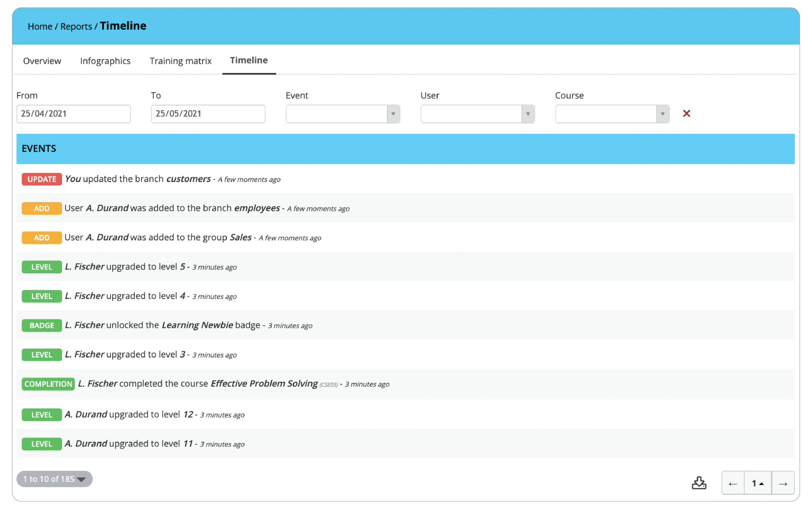Viewport: 812px width, 509px height.
Task: Expand the Course filter dropdown
Action: click(x=612, y=114)
